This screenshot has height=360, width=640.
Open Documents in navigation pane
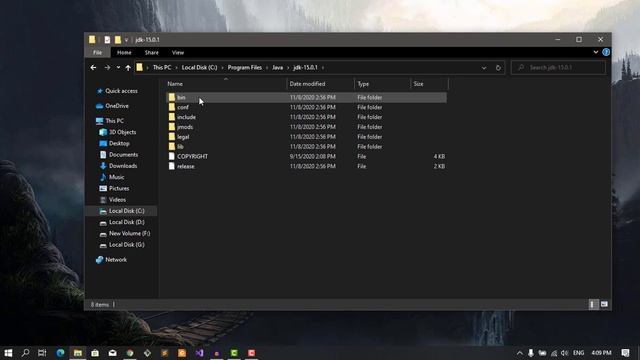pos(123,155)
